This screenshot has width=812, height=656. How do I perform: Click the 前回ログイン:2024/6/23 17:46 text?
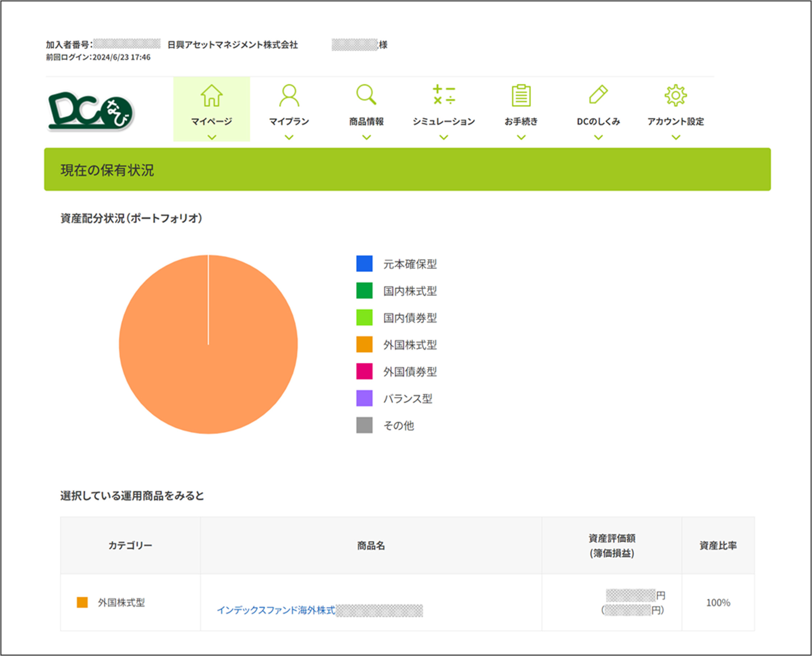(98, 57)
